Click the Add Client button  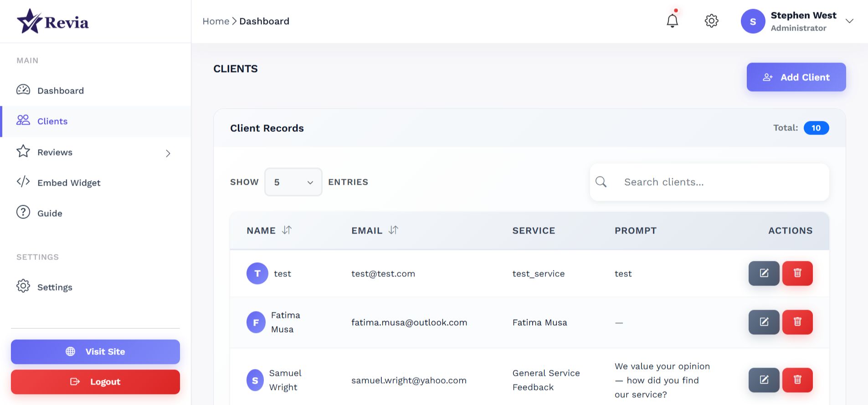coord(796,77)
